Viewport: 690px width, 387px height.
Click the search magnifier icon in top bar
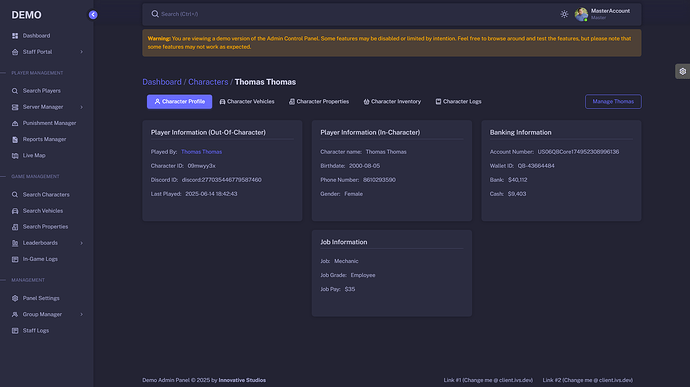pyautogui.click(x=155, y=14)
